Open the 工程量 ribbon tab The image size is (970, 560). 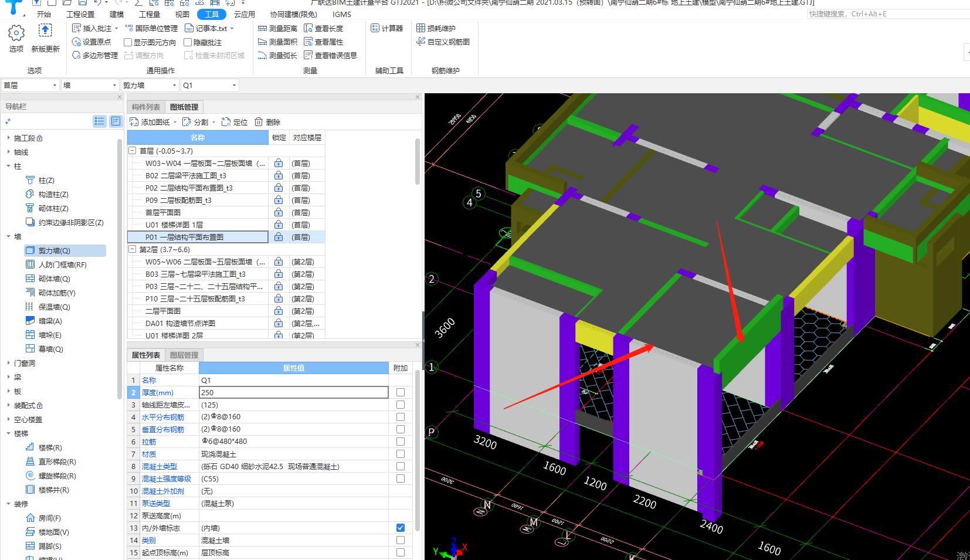tap(150, 14)
